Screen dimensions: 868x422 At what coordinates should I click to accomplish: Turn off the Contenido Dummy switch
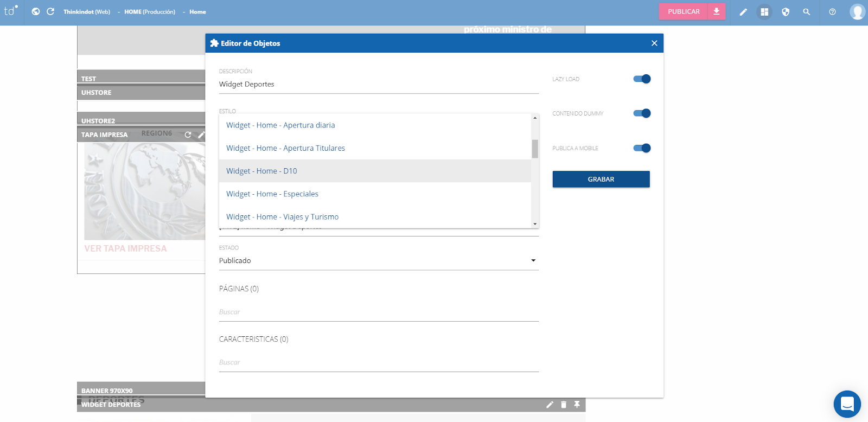(x=642, y=113)
